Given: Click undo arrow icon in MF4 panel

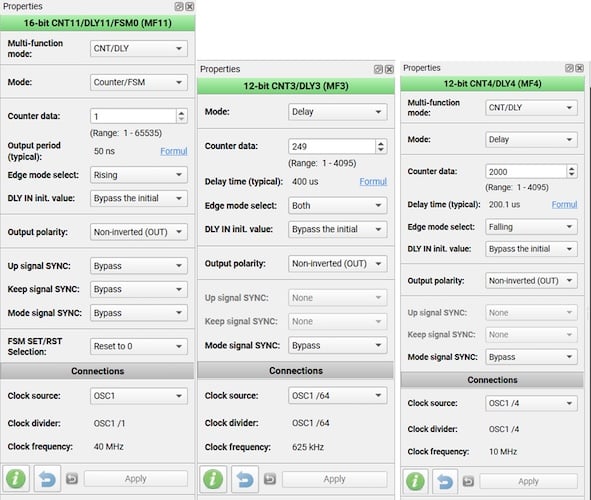Looking at the screenshot, I should tap(445, 481).
